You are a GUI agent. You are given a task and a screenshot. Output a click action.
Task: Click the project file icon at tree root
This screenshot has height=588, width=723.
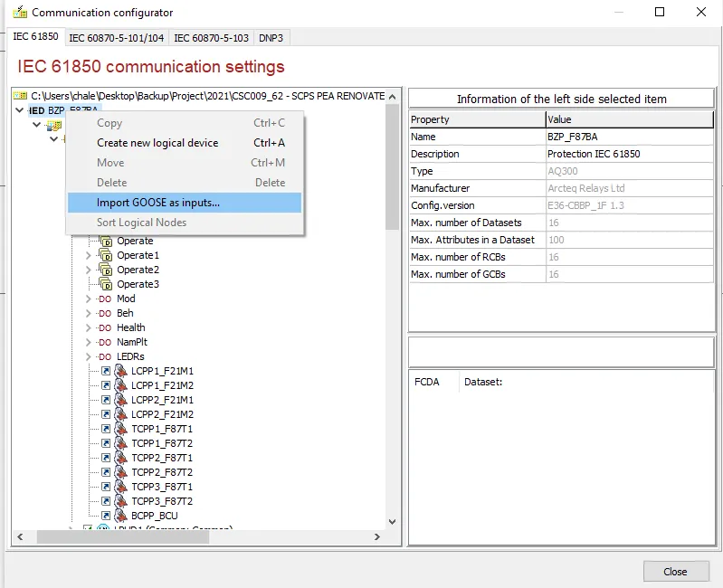(20, 96)
